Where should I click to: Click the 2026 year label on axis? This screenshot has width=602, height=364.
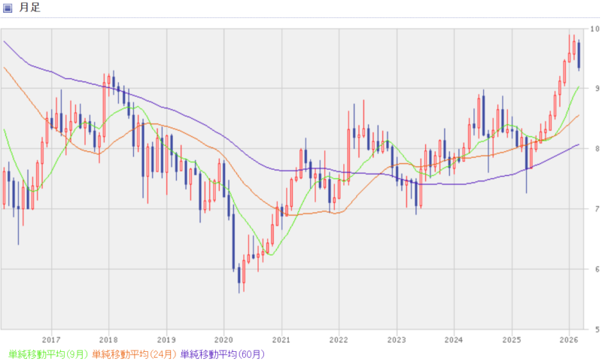(569, 340)
